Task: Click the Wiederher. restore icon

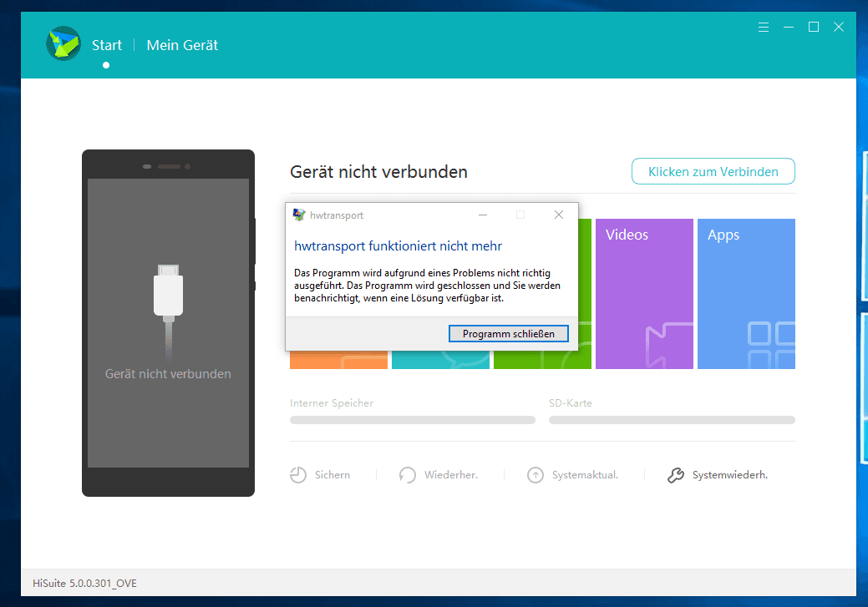Action: [408, 475]
